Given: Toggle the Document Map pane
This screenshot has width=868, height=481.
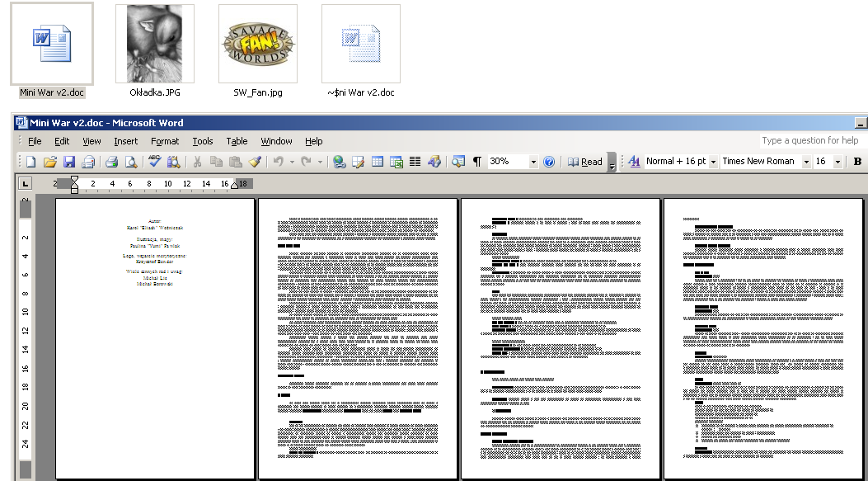Looking at the screenshot, I should point(458,162).
